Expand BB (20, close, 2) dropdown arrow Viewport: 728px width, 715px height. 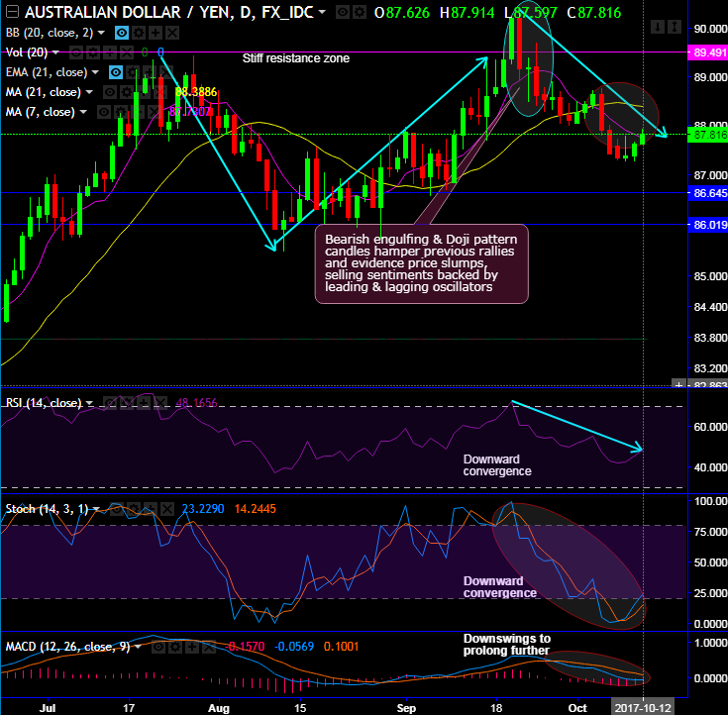101,33
